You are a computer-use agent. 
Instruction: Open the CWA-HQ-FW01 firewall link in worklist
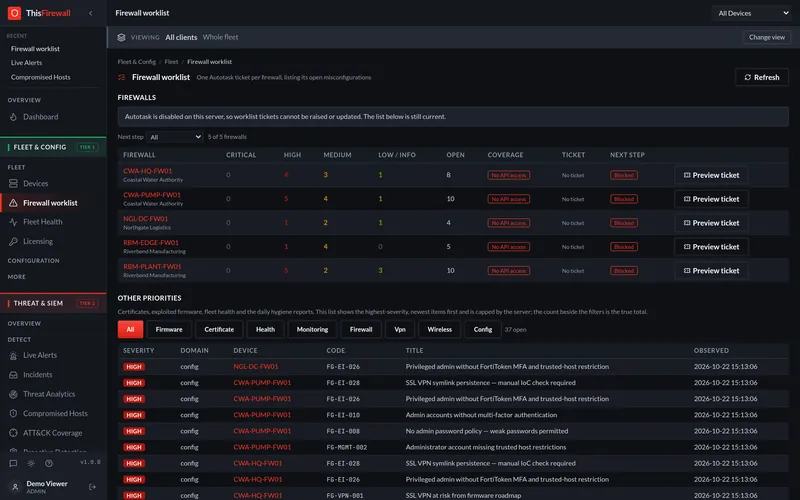coord(147,171)
